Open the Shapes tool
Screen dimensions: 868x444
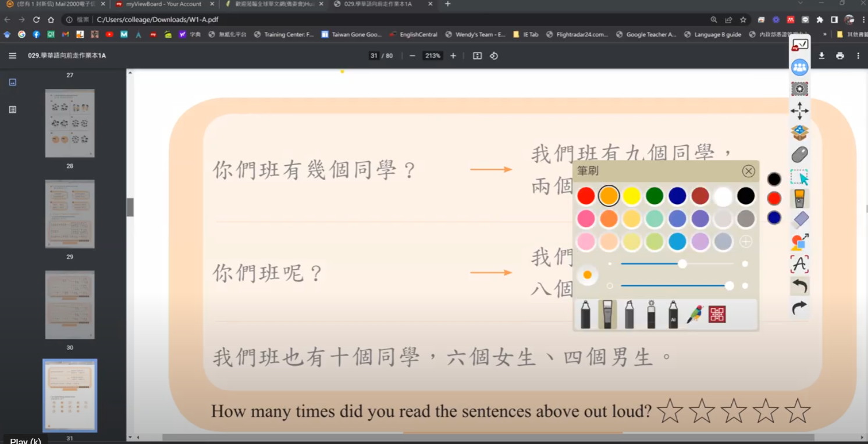[x=799, y=242]
